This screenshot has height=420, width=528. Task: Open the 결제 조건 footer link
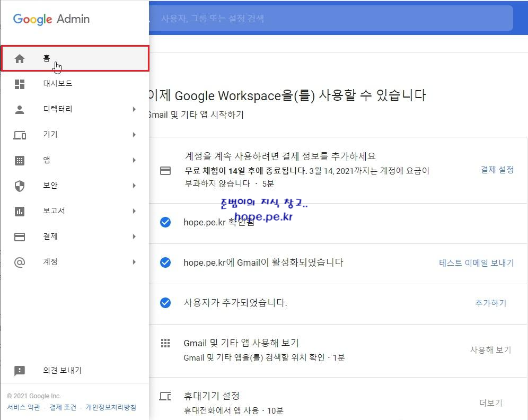pyautogui.click(x=63, y=408)
